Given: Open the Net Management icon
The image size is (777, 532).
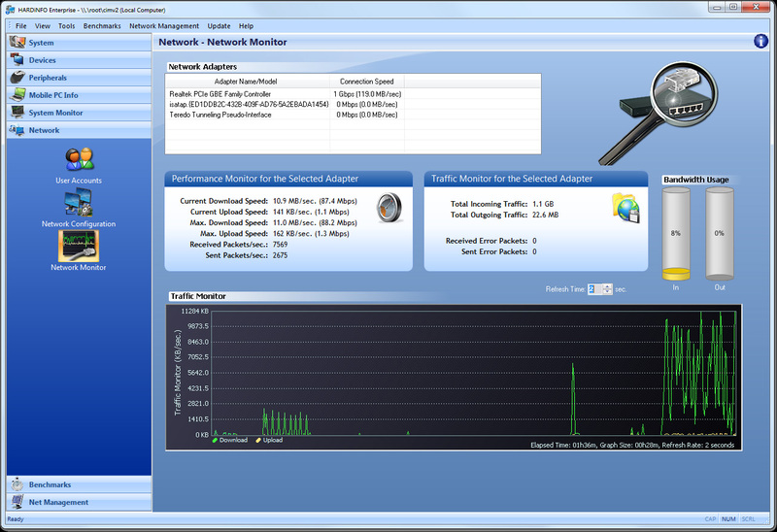Looking at the screenshot, I should pos(17,502).
